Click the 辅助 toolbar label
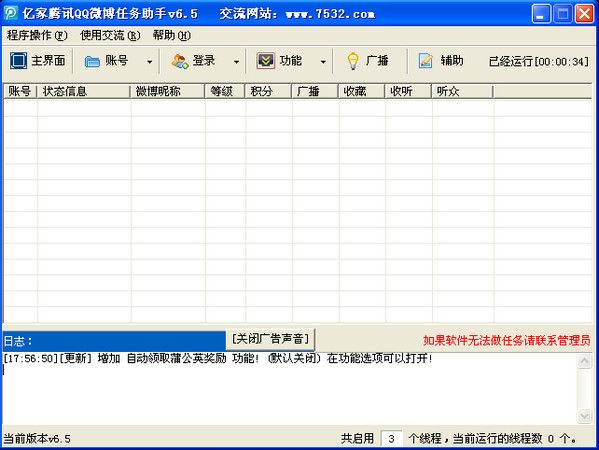 coord(452,60)
